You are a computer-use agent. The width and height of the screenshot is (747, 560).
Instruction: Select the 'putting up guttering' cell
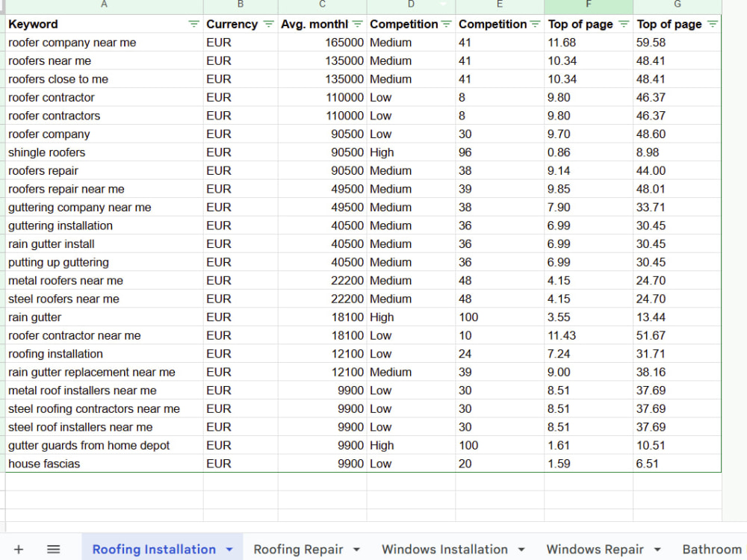point(105,262)
